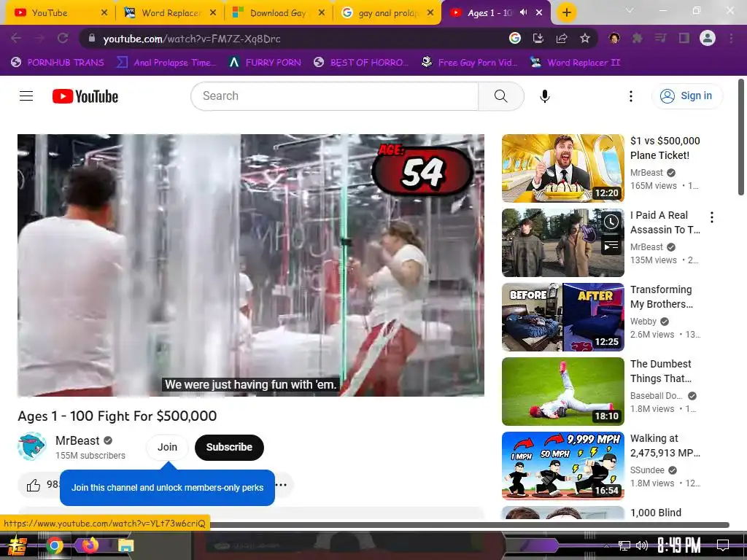Click the SSundee channel name
This screenshot has height=560, width=747.
647,470
